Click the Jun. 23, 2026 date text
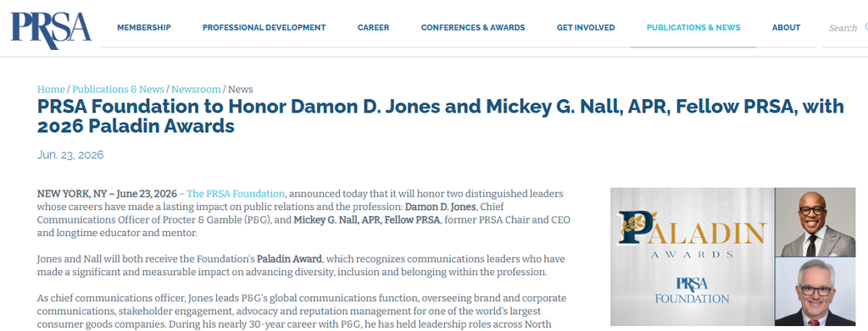 (70, 155)
